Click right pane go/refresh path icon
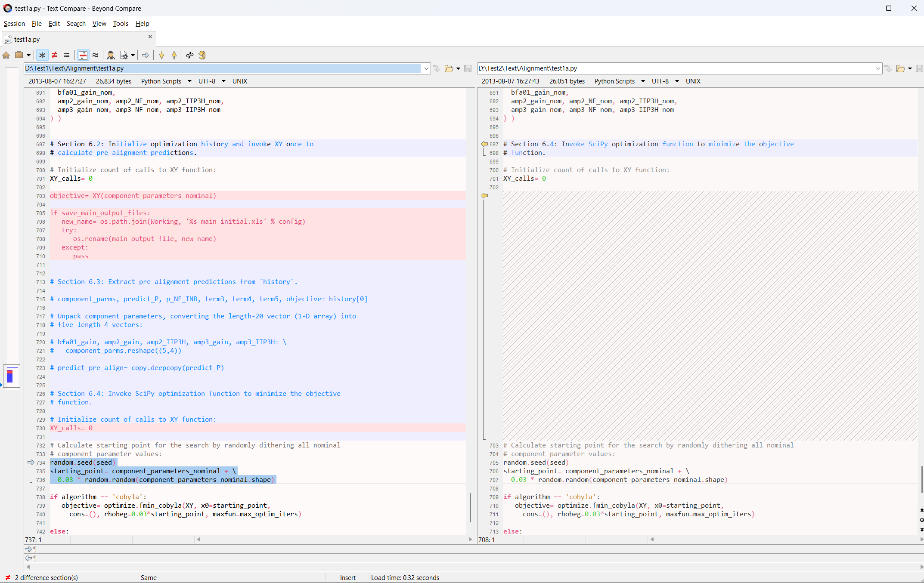 tap(888, 68)
